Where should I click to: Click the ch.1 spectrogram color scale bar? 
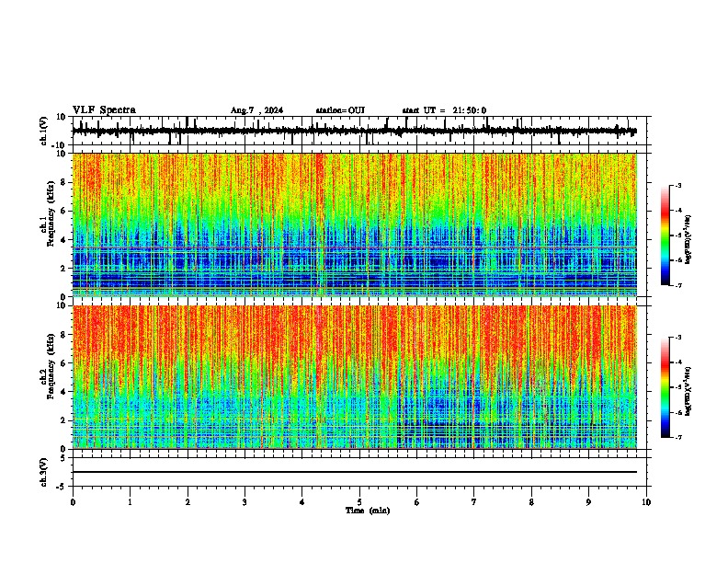click(x=665, y=236)
